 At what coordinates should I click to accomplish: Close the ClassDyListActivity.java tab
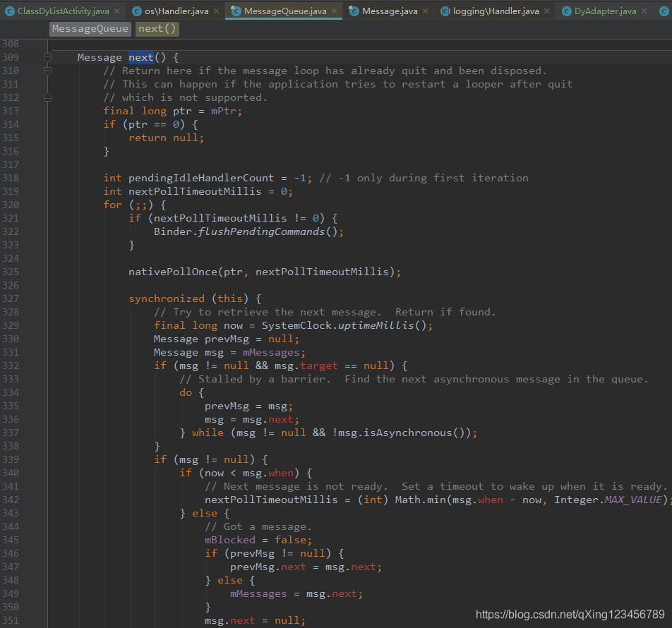pyautogui.click(x=117, y=11)
